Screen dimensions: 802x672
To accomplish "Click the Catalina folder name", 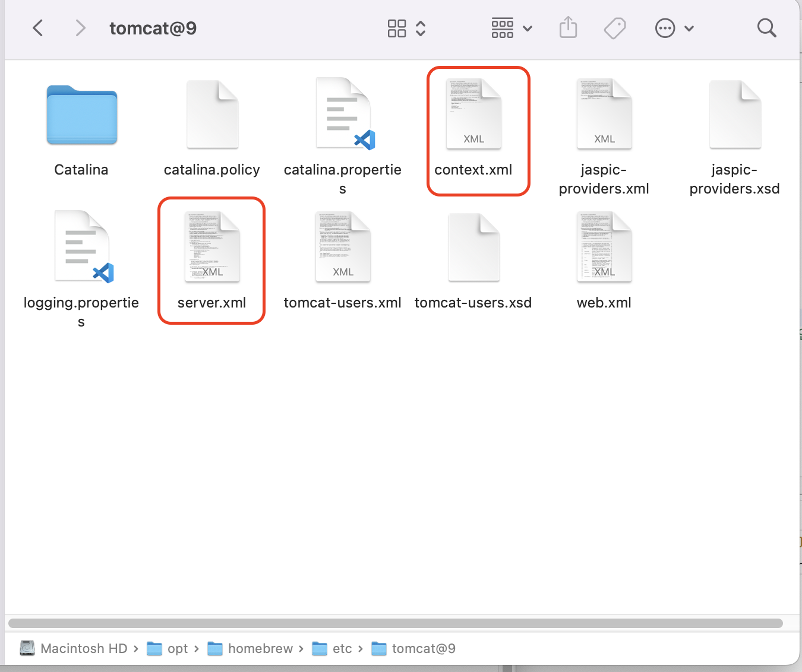I will tap(81, 170).
